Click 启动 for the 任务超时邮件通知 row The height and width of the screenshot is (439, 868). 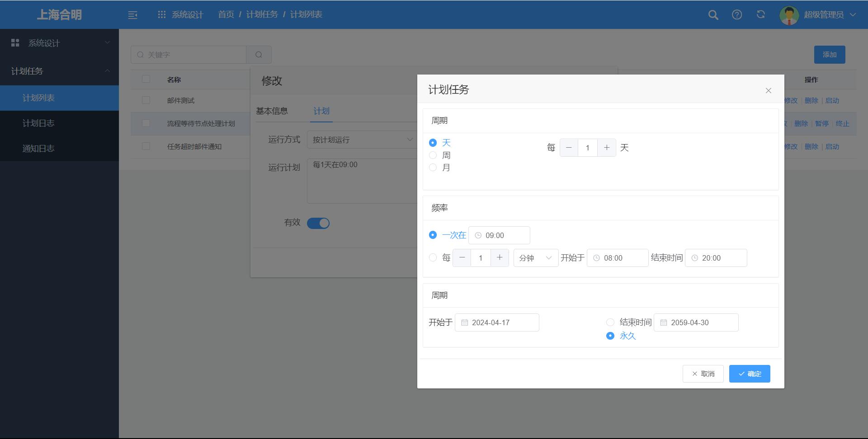[x=832, y=146]
